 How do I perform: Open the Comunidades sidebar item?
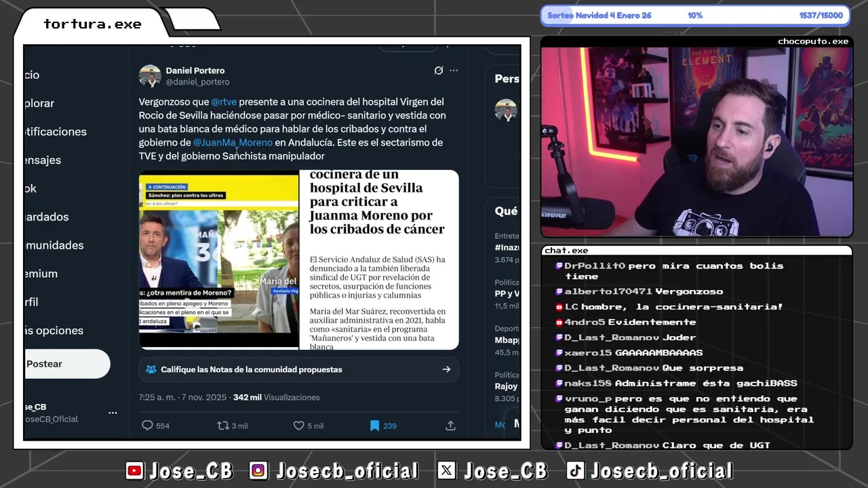point(54,245)
